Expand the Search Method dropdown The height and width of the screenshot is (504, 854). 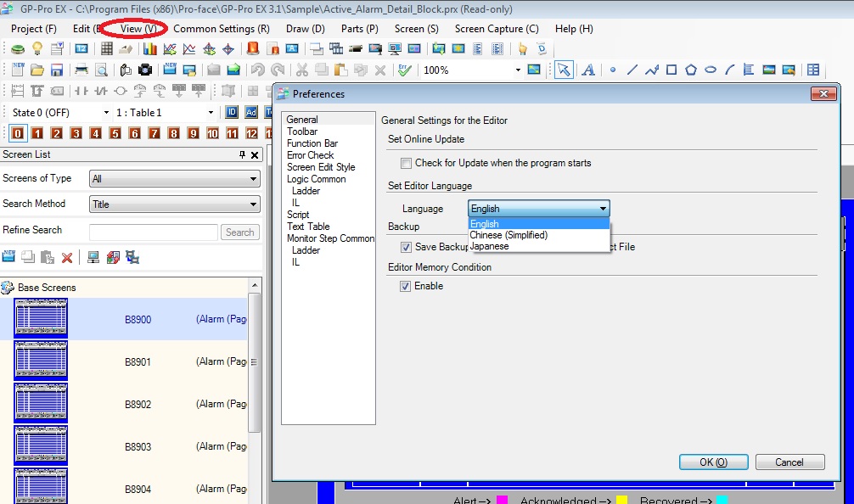(x=174, y=204)
